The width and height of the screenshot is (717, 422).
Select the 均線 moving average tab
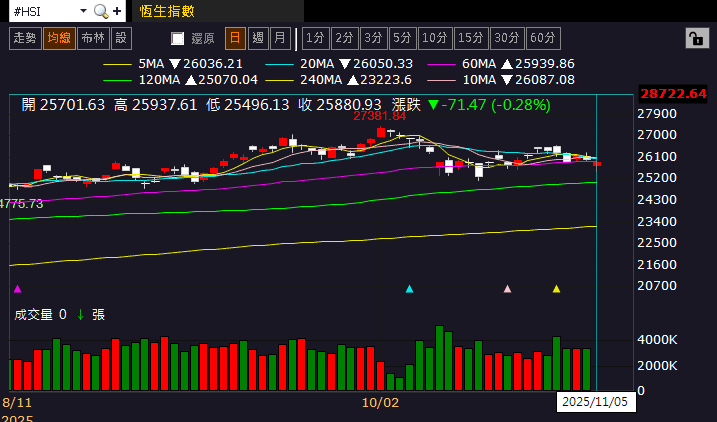pos(59,38)
